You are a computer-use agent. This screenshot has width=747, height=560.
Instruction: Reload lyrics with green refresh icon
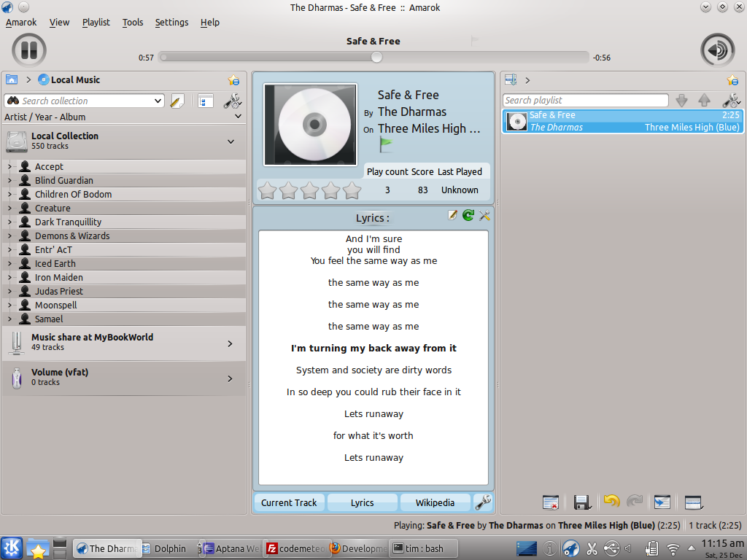click(468, 215)
